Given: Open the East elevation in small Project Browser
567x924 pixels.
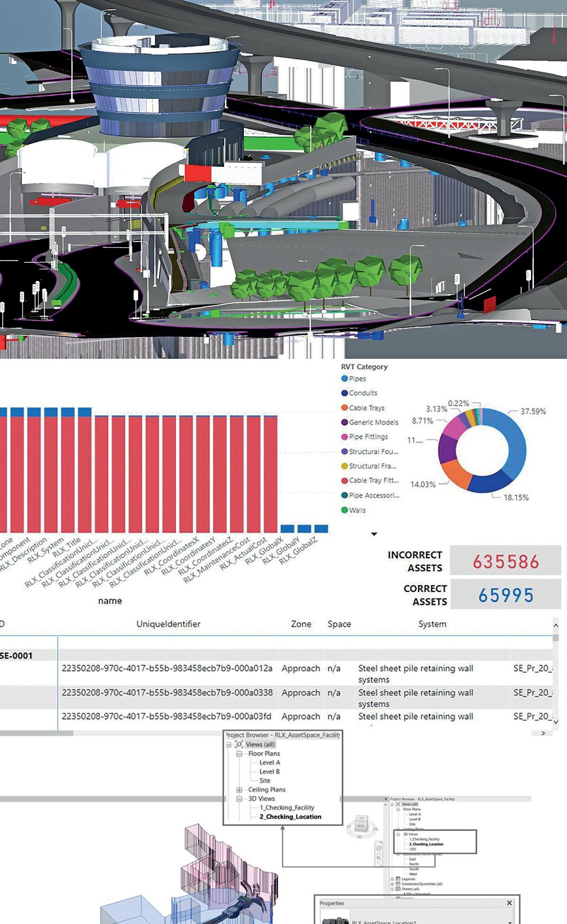Looking at the screenshot, I should [x=412, y=859].
